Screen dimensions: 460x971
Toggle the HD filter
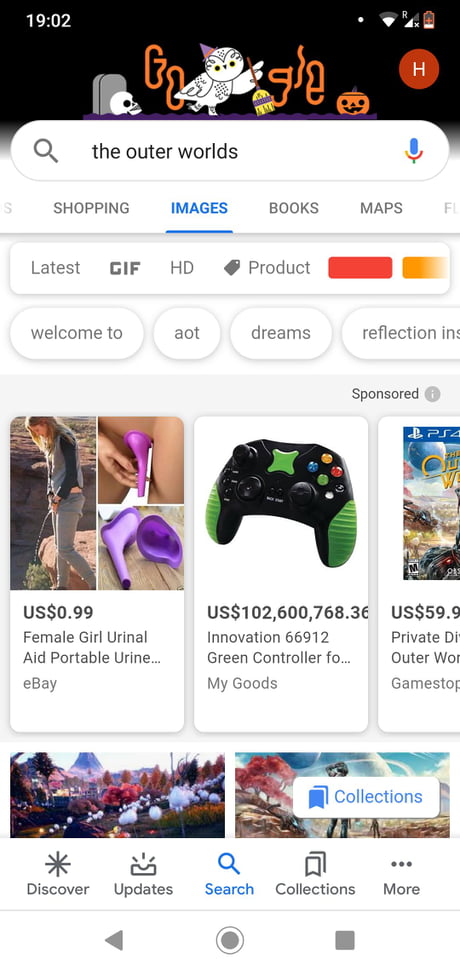[181, 268]
